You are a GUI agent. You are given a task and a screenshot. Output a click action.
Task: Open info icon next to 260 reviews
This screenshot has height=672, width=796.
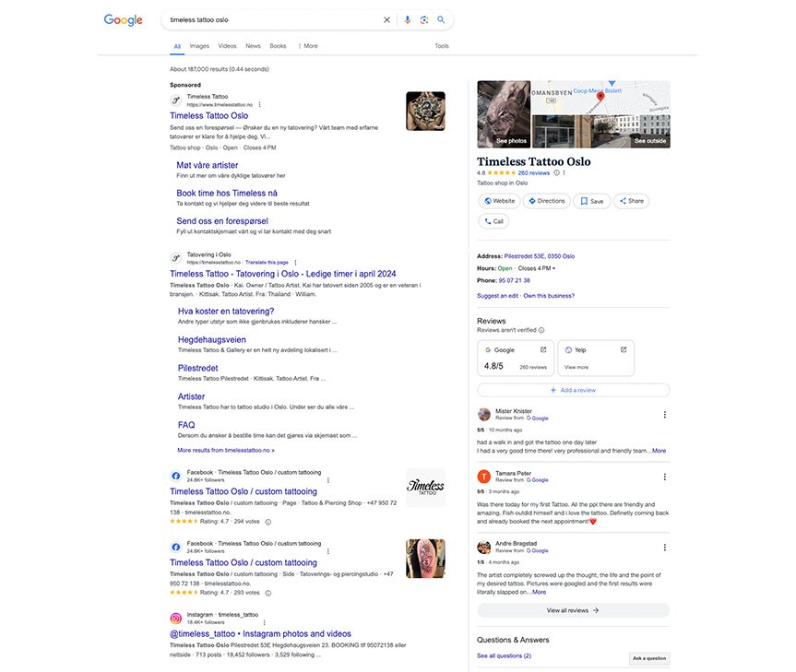point(556,173)
